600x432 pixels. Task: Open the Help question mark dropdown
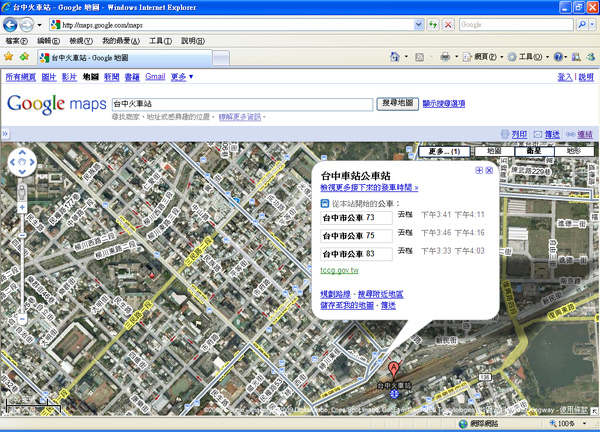[560, 57]
